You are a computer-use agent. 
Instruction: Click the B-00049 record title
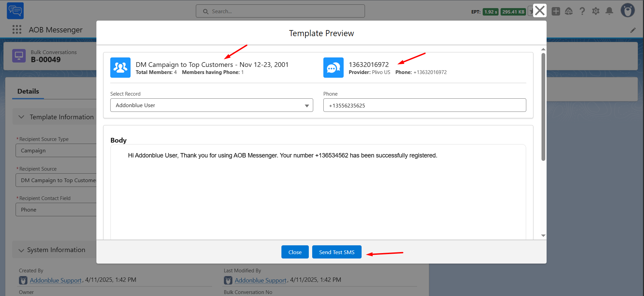(46, 60)
